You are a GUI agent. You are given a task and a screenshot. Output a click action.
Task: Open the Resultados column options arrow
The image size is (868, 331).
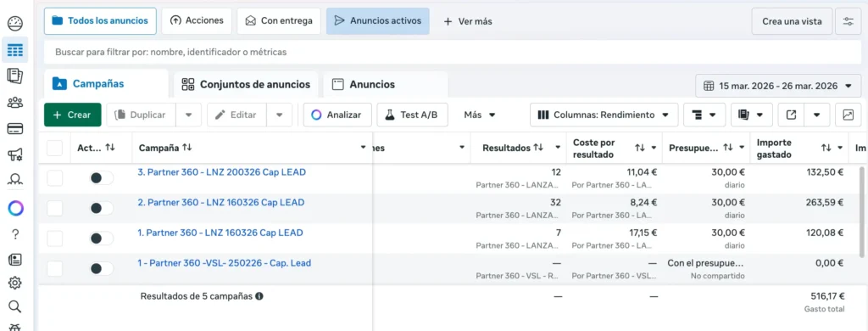coord(558,148)
